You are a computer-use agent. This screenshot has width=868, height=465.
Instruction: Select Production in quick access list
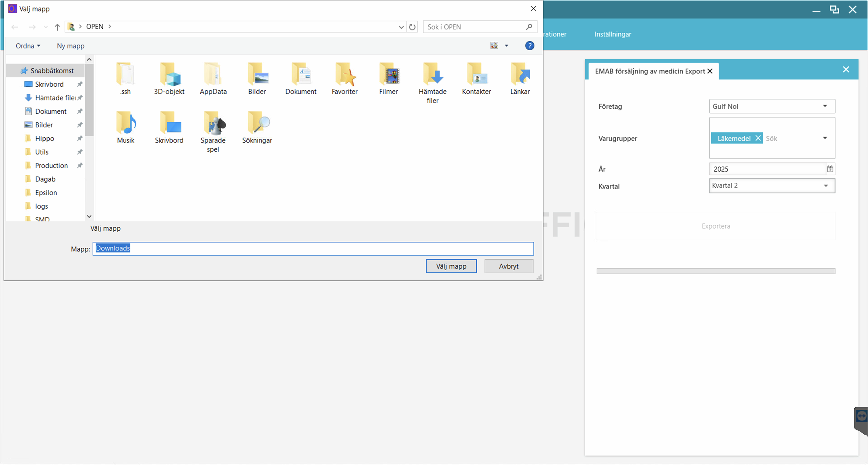point(51,166)
